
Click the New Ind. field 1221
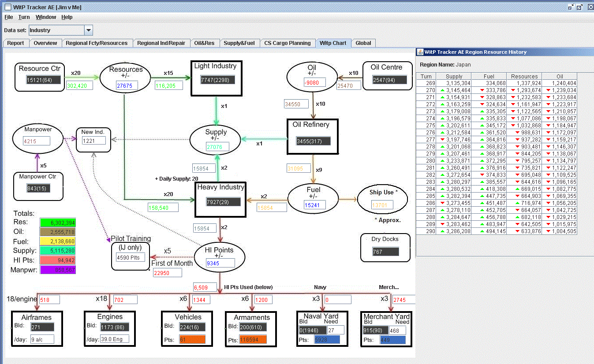94,140
